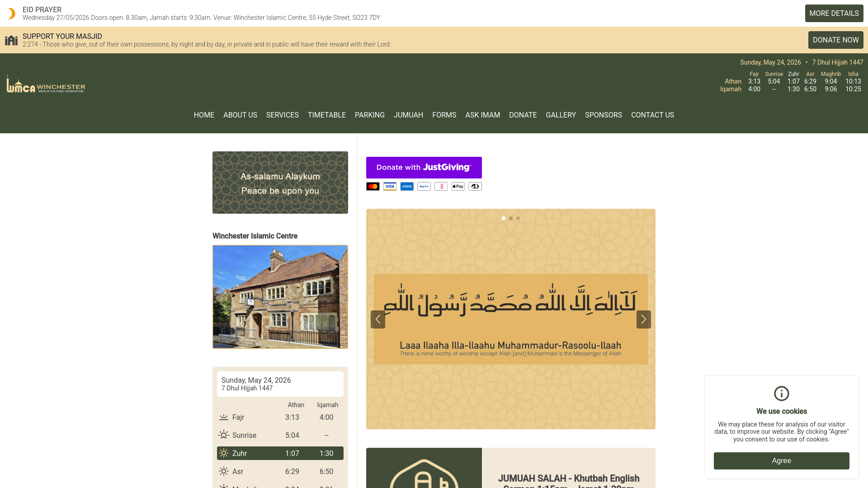868x488 pixels.
Task: Click the Sunrise time 5:04 in sidebar
Action: [x=292, y=436]
